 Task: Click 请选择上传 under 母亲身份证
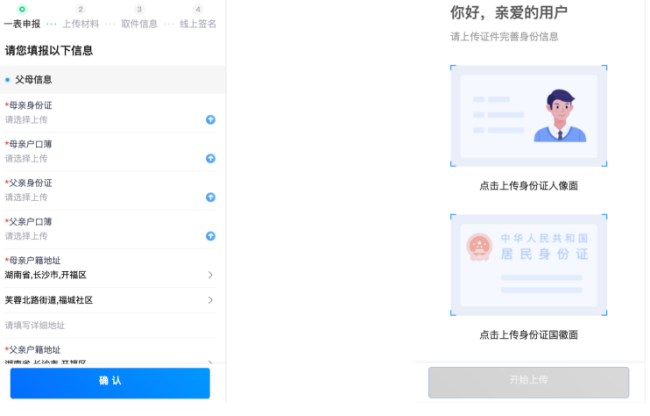[27, 119]
